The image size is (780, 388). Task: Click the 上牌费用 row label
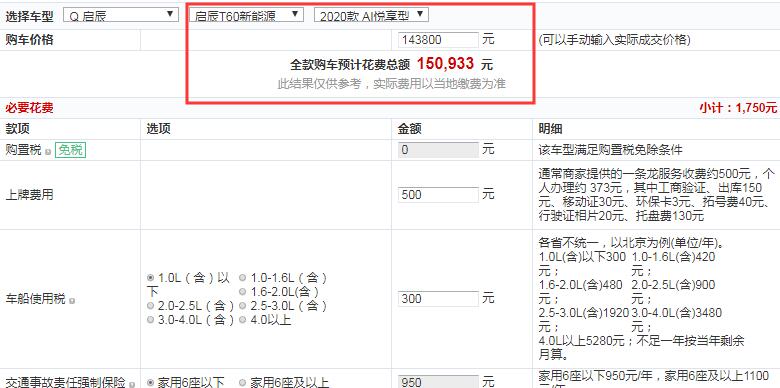point(29,194)
